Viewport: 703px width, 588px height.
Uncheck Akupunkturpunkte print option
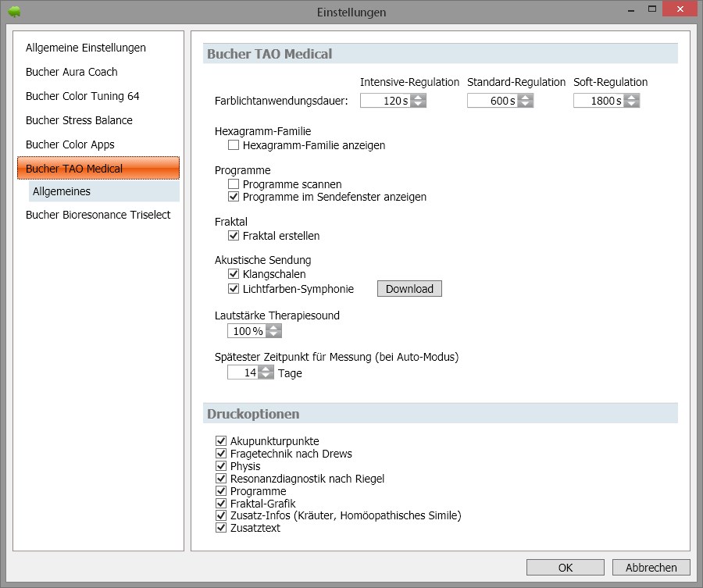point(220,440)
